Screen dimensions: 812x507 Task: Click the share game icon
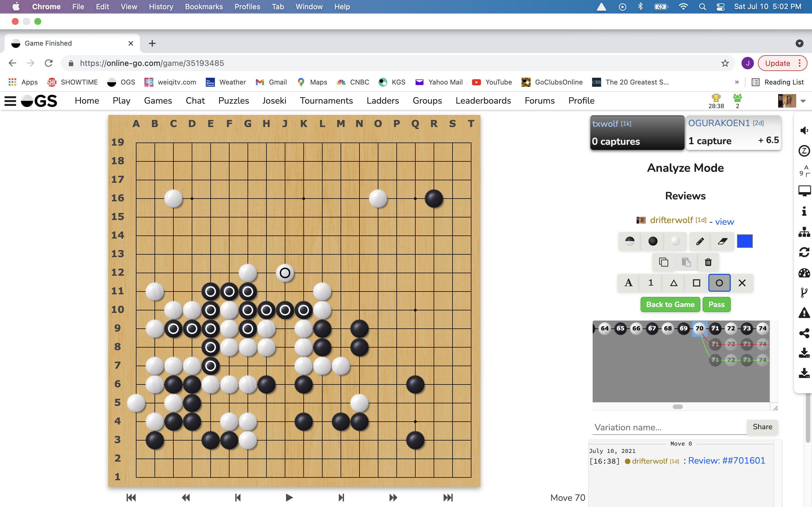[x=804, y=333]
